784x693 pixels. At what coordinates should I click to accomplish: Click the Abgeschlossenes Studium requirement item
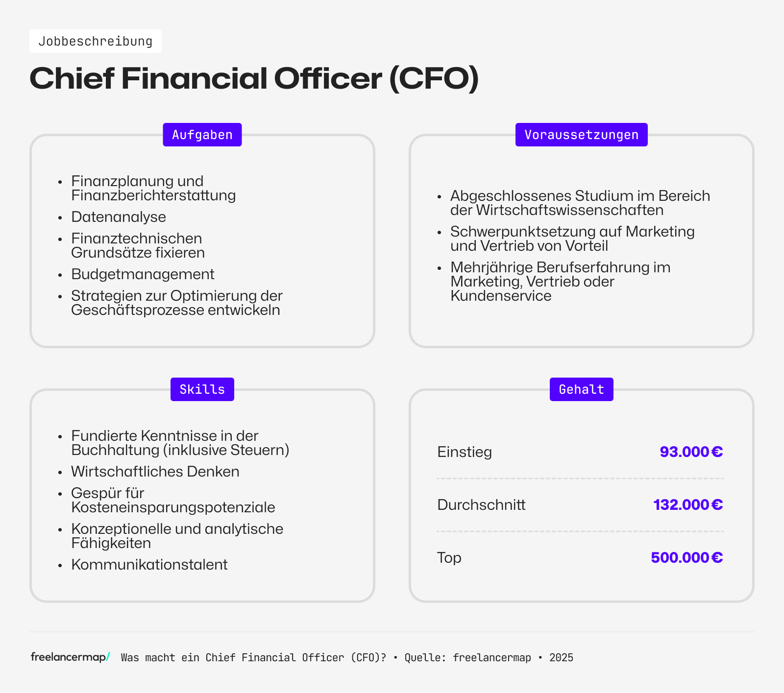coord(580,203)
